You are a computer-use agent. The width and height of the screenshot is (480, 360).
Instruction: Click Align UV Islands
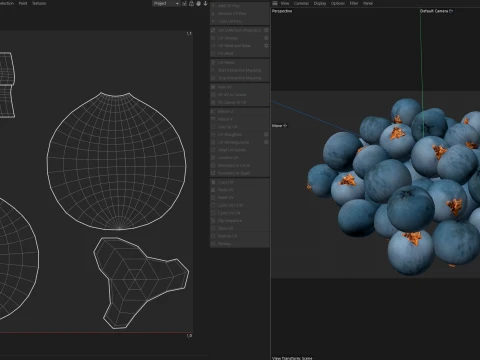click(x=240, y=150)
